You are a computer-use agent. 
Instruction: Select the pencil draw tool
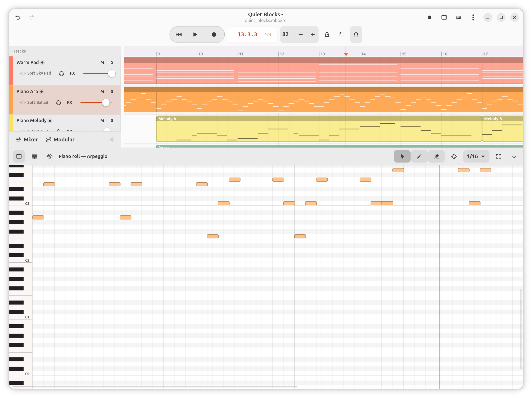pyautogui.click(x=419, y=156)
